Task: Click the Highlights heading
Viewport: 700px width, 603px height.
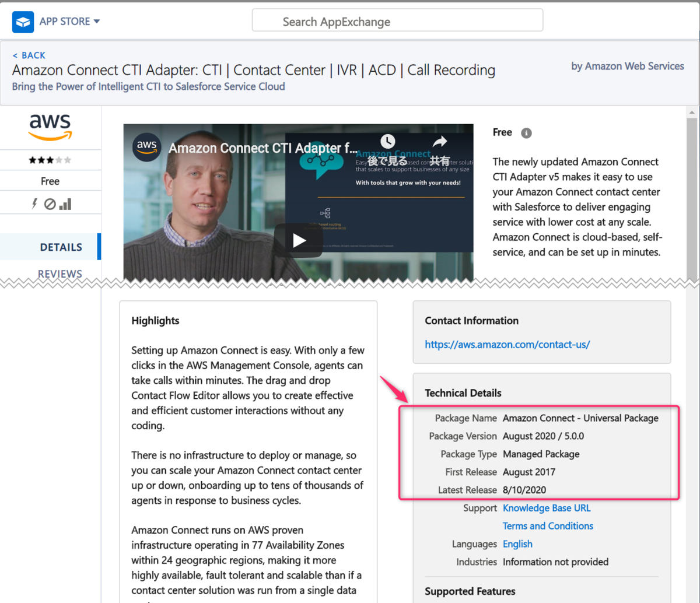Action: pos(155,321)
